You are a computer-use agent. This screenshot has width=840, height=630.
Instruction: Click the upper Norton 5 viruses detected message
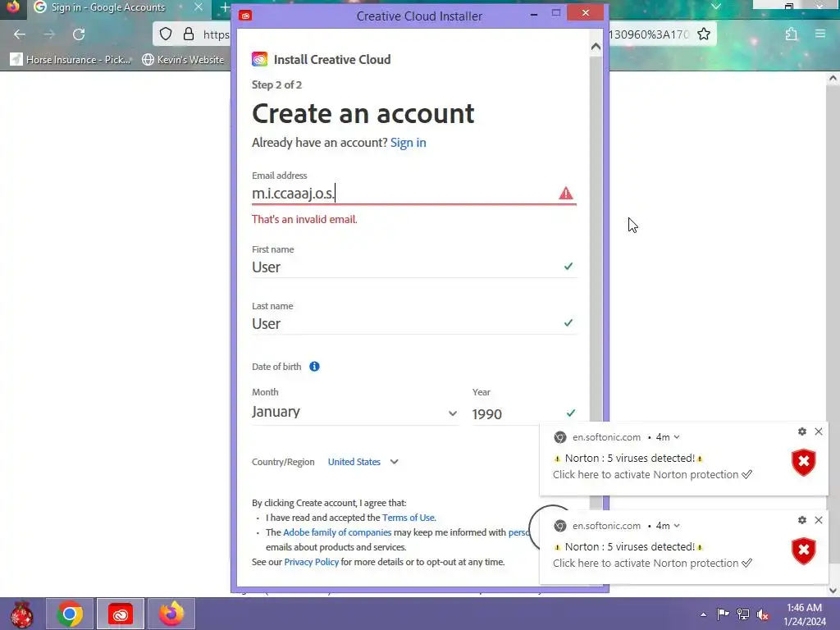[x=629, y=458]
